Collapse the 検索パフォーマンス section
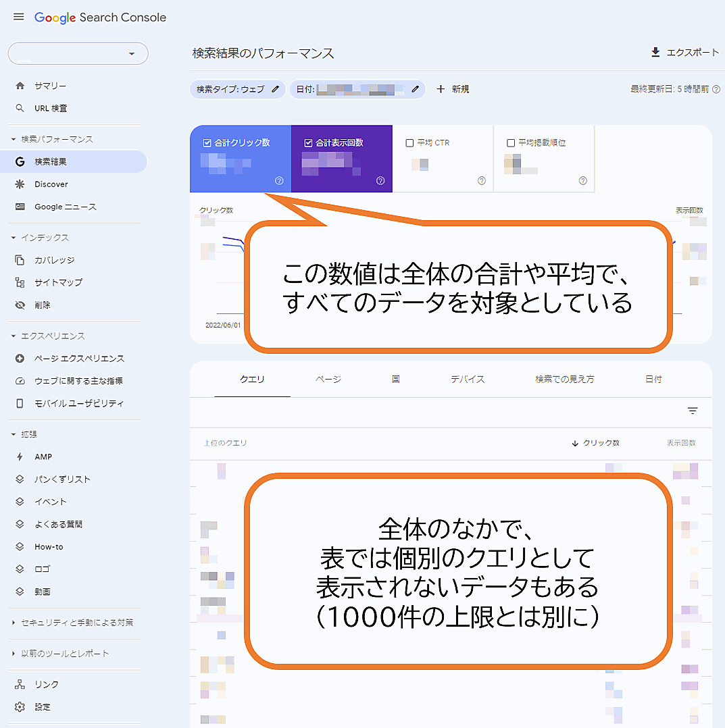Viewport: 725px width, 728px height. click(x=13, y=139)
